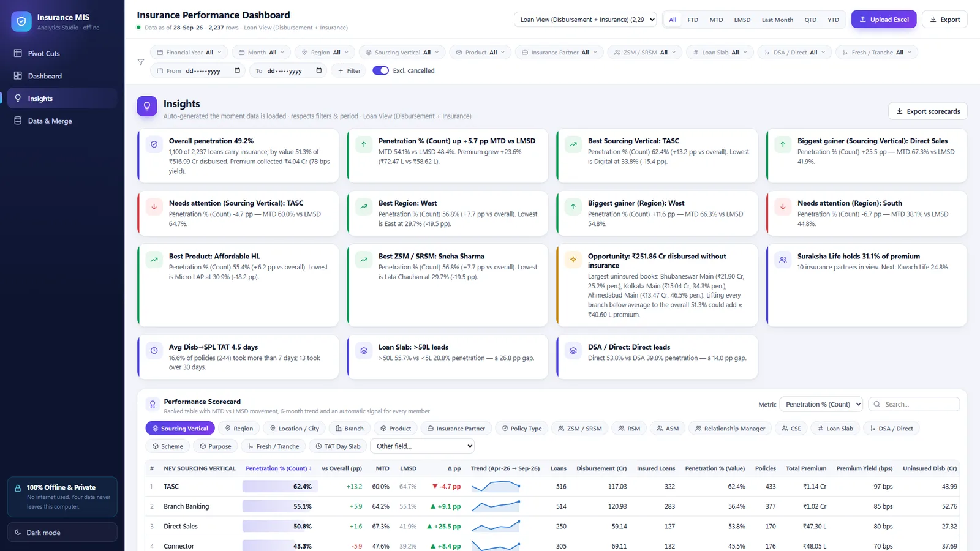Click up-arrow icon on Penetration % MTD card
Viewport: 980px width, 551px height.
pyautogui.click(x=364, y=144)
